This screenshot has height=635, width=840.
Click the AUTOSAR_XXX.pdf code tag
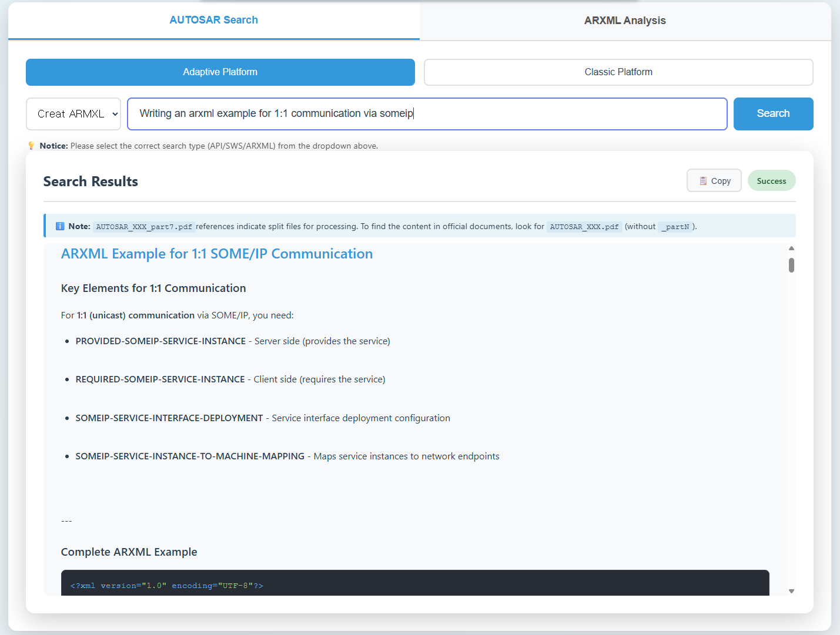click(x=584, y=227)
